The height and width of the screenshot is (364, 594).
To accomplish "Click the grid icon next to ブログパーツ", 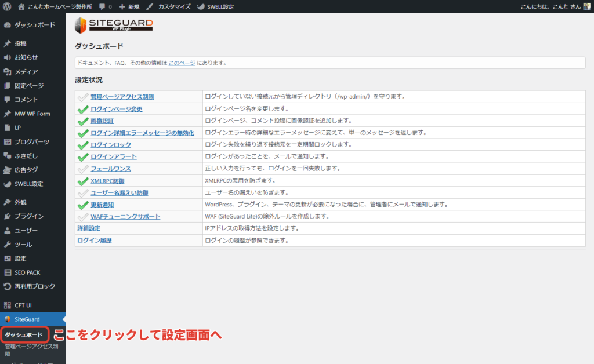I will (7, 141).
